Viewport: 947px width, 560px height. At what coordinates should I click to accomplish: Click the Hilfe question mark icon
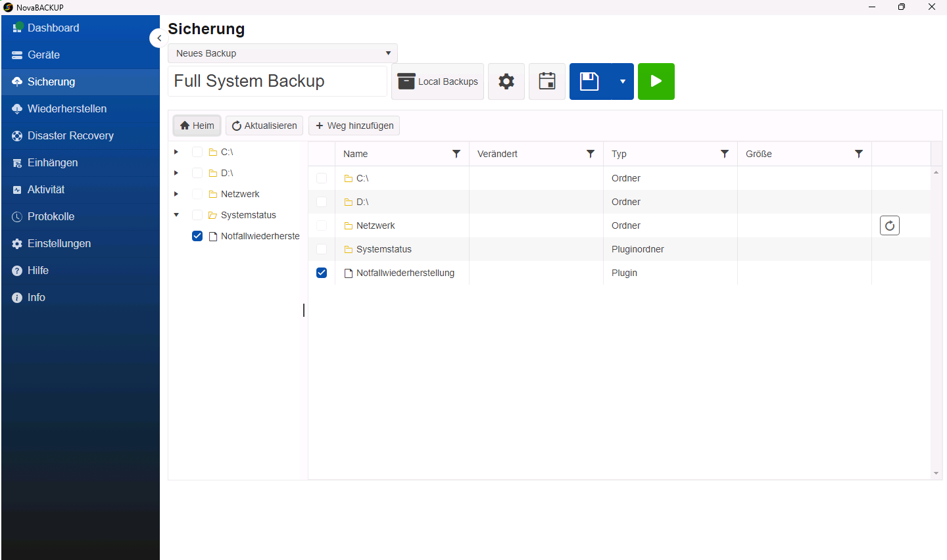tap(17, 271)
